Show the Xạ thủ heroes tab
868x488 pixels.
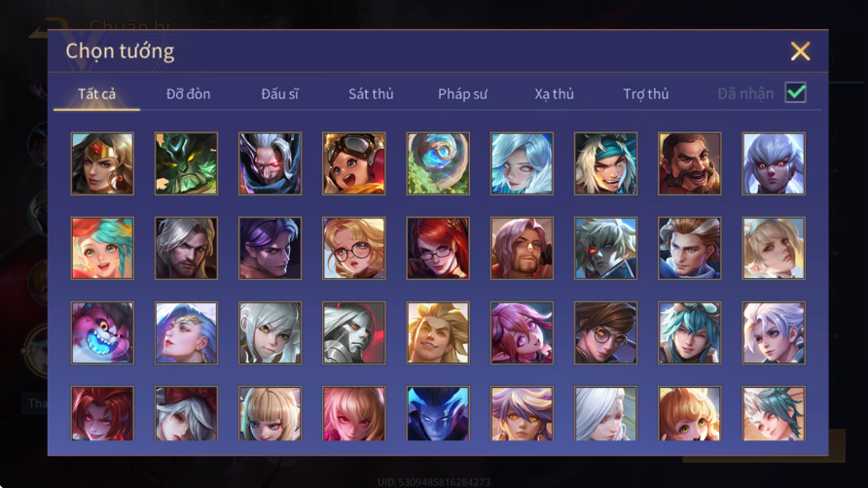pyautogui.click(x=554, y=94)
